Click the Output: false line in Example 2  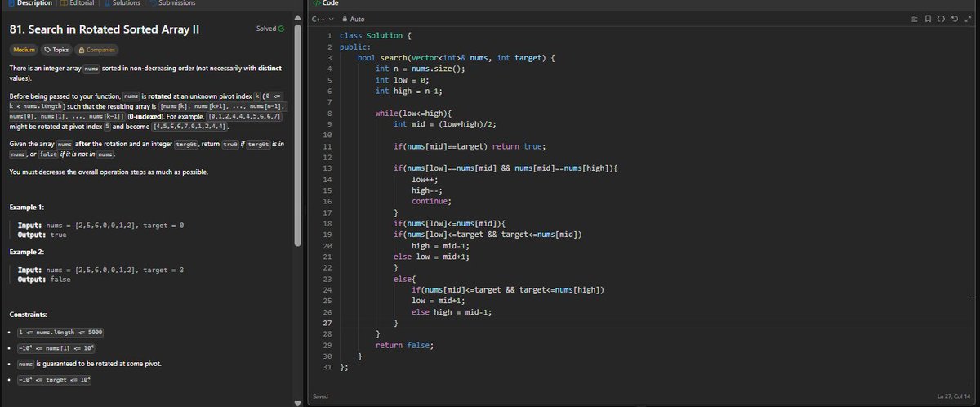44,279
